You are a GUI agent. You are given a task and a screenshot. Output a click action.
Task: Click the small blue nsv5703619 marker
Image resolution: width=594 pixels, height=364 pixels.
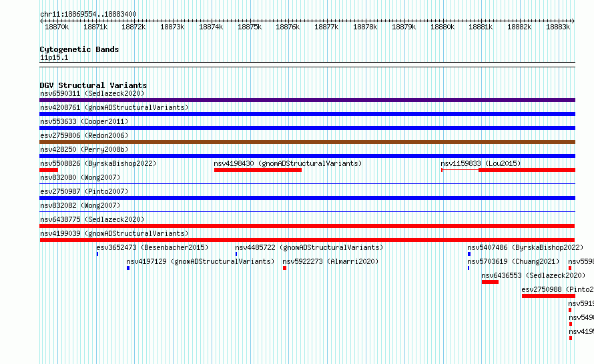coord(469,268)
